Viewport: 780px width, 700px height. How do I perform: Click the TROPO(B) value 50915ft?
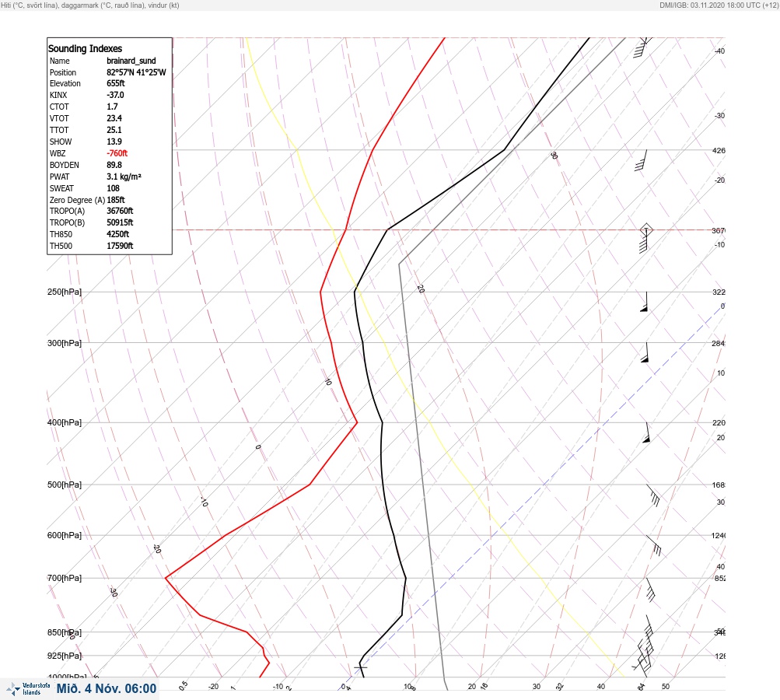pyautogui.click(x=120, y=222)
